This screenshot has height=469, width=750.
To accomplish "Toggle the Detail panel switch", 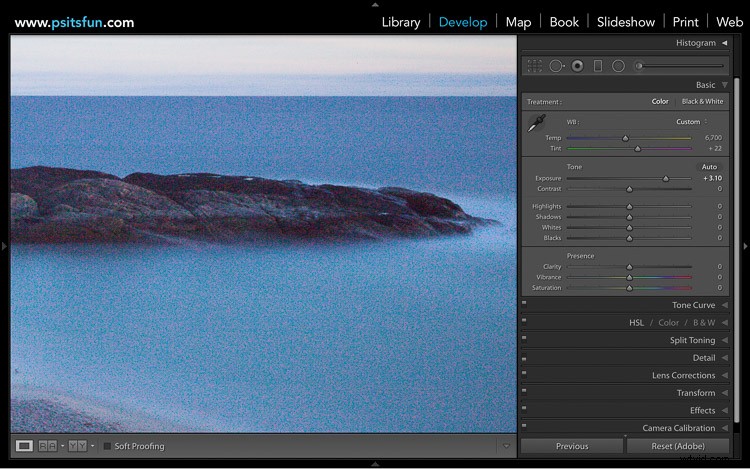I will point(524,359).
